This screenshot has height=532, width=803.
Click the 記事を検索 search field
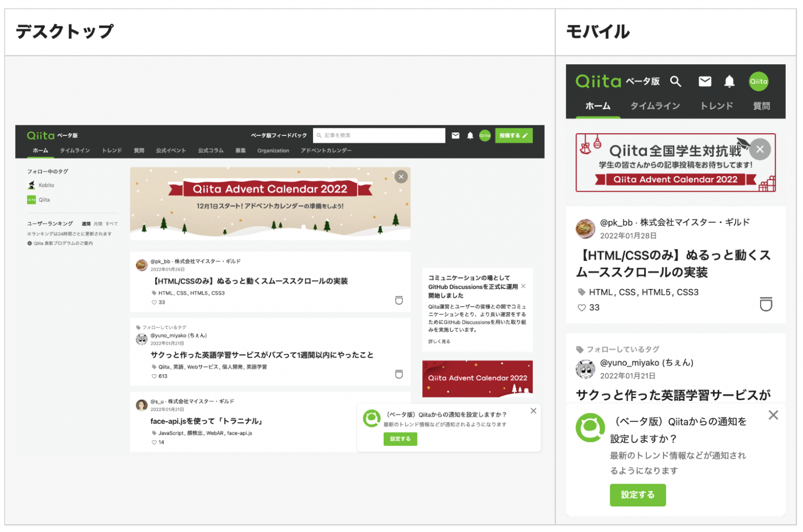tap(379, 135)
